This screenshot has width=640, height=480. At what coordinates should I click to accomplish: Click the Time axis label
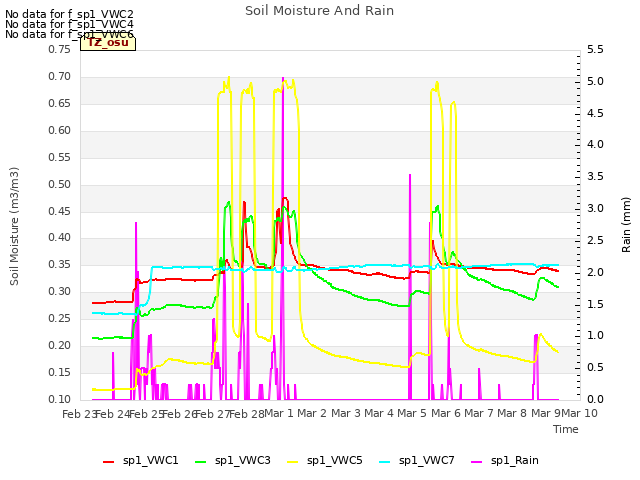[566, 429]
